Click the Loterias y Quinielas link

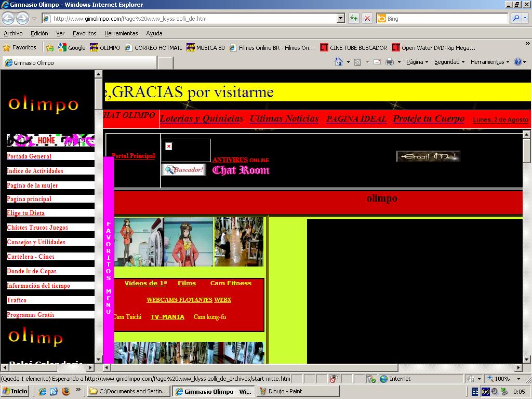tap(201, 118)
